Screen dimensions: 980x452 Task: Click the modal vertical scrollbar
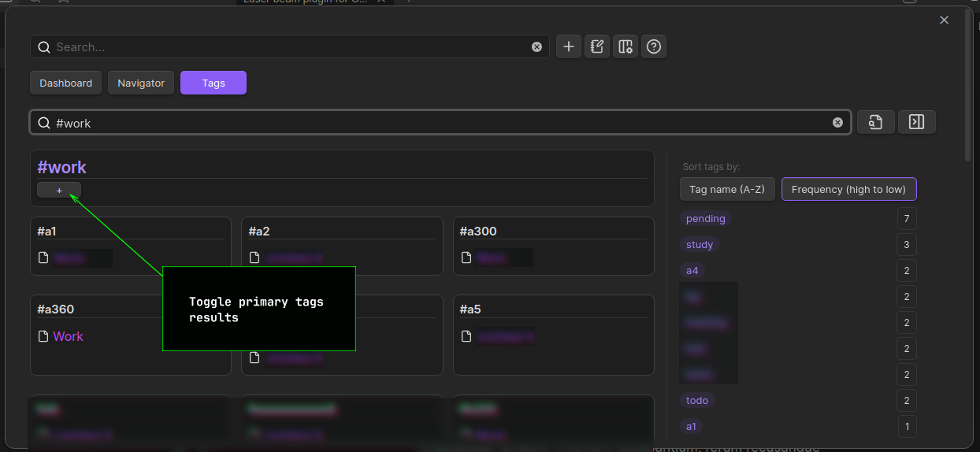[x=968, y=87]
